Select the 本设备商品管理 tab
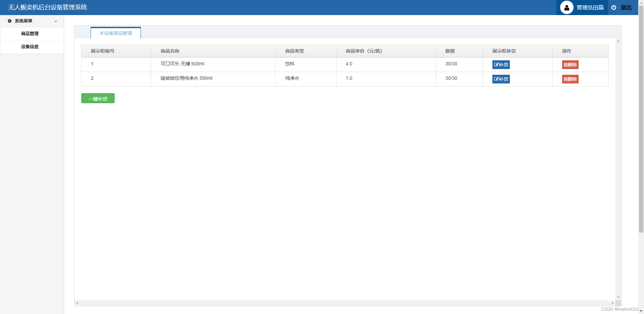The width and height of the screenshot is (644, 314). [116, 33]
